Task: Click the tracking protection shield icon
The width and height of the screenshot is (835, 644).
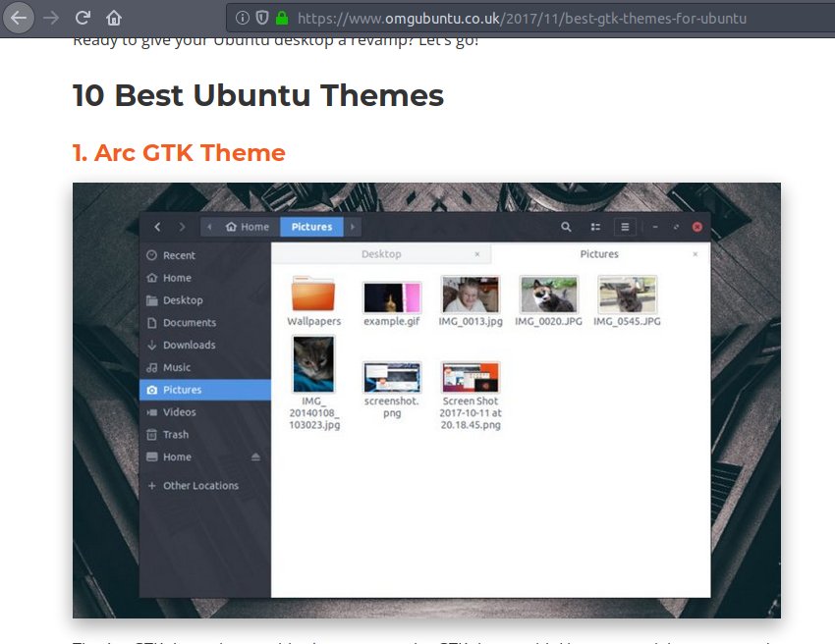Action: click(262, 18)
